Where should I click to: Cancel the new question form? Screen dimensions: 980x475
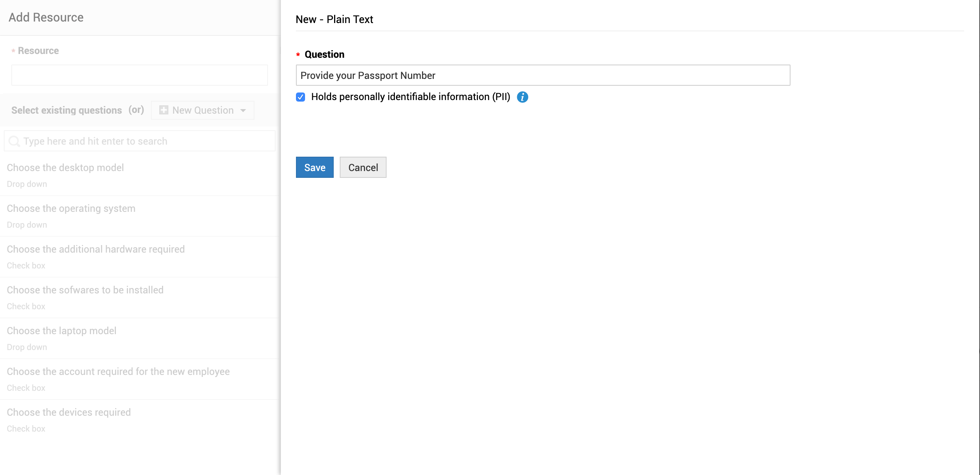[362, 167]
